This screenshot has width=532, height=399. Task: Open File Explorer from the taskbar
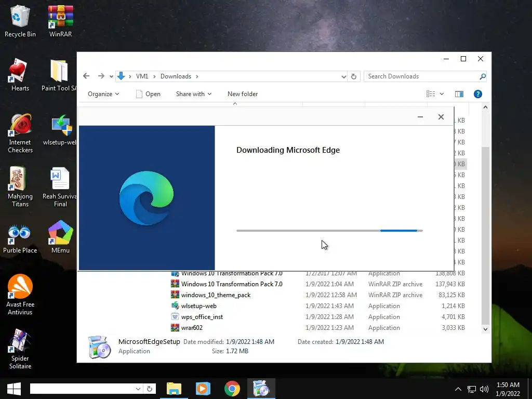click(x=174, y=389)
